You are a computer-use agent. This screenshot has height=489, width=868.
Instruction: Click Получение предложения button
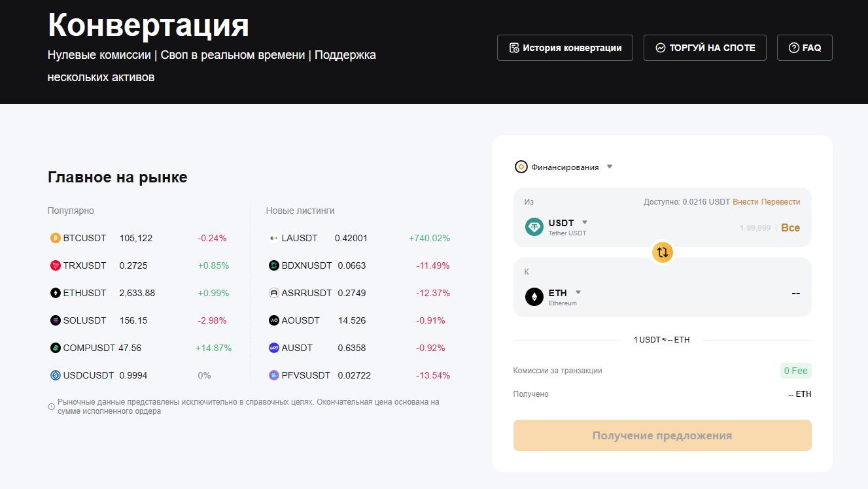click(x=663, y=435)
